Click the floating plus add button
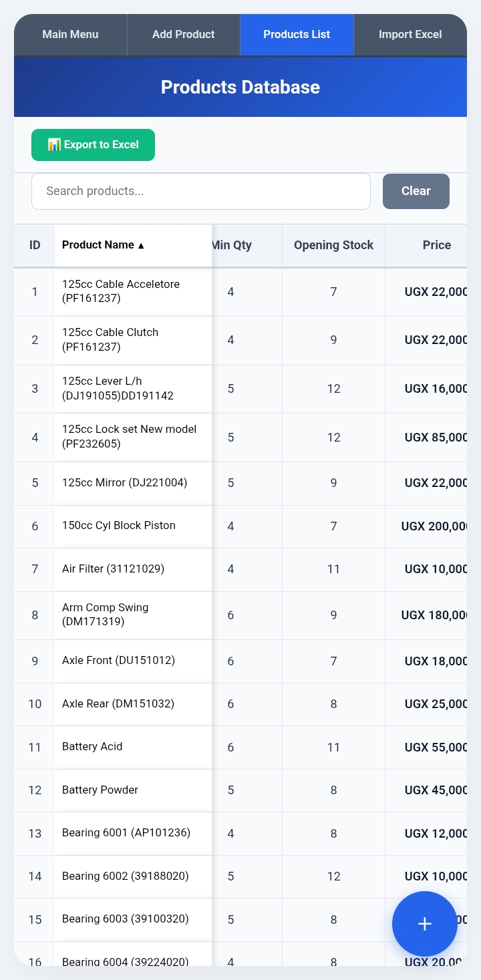481x980 pixels. pos(425,924)
